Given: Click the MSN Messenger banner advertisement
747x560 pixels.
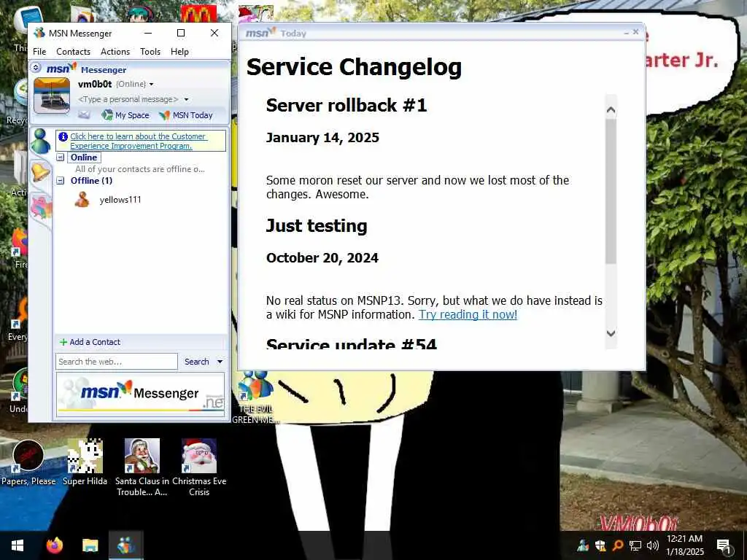Looking at the screenshot, I should pyautogui.click(x=141, y=394).
